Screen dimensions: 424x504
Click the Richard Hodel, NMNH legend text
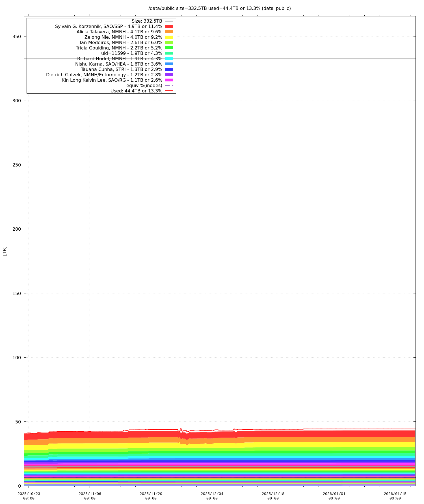[x=120, y=59]
